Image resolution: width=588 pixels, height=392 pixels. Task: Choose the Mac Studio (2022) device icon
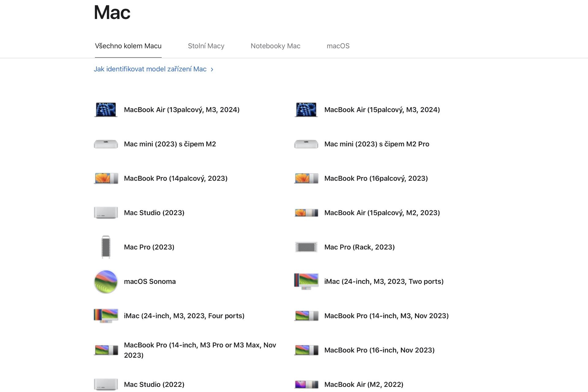[x=106, y=384]
